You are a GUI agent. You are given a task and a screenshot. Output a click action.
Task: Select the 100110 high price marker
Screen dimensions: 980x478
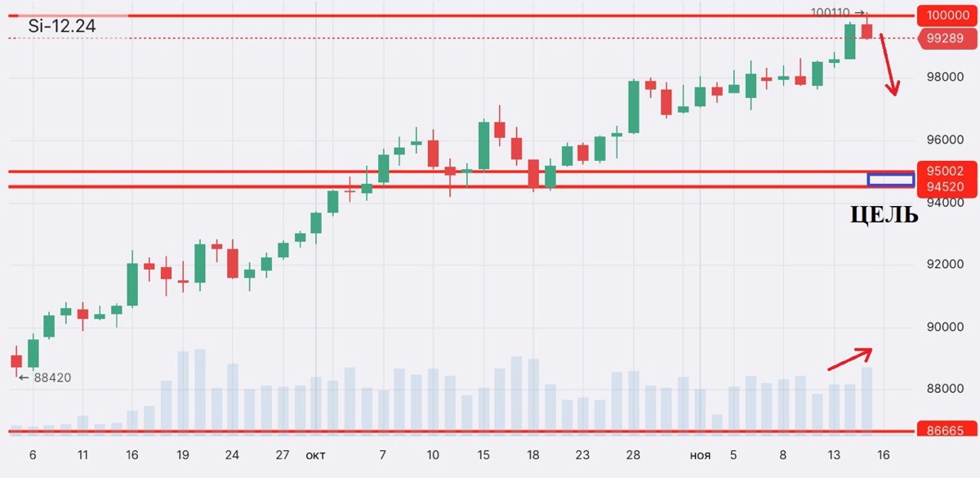click(837, 12)
